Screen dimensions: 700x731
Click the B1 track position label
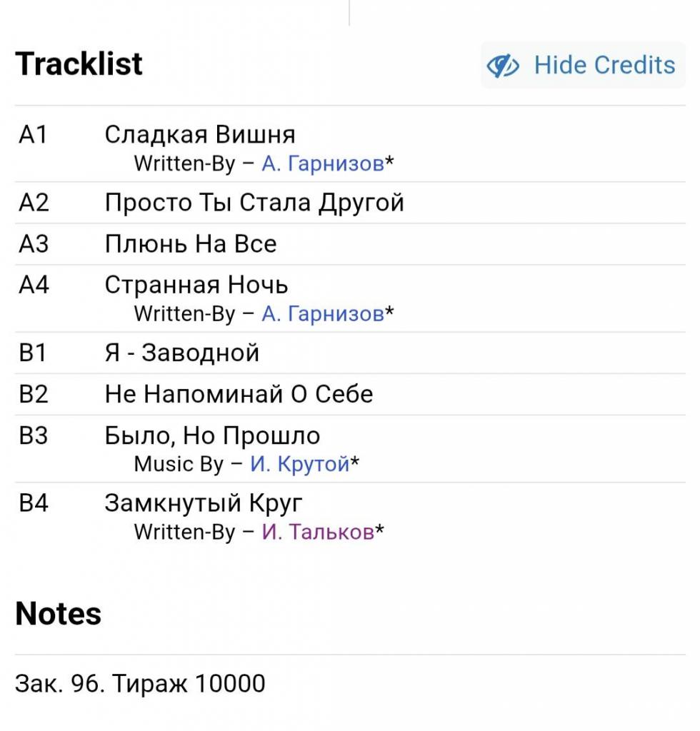click(x=33, y=353)
